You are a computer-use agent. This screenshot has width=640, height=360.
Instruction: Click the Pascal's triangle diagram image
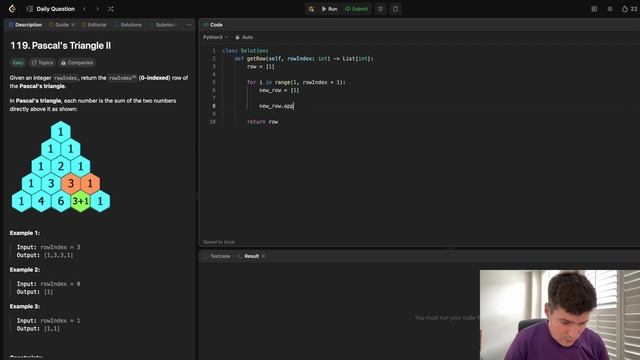pyautogui.click(x=61, y=167)
